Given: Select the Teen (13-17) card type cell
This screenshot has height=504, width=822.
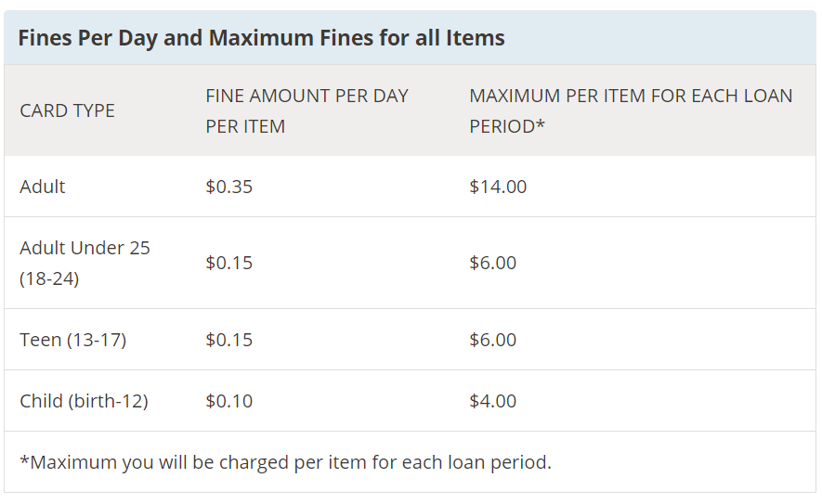Looking at the screenshot, I should [72, 340].
